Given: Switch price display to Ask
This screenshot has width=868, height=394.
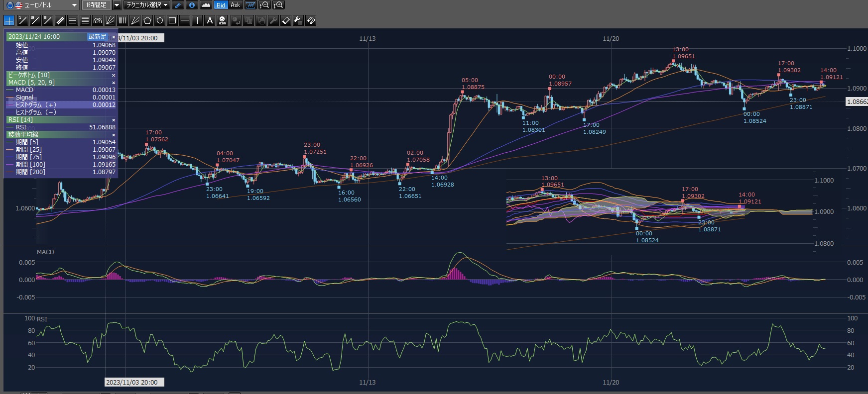Looking at the screenshot, I should (x=235, y=5).
